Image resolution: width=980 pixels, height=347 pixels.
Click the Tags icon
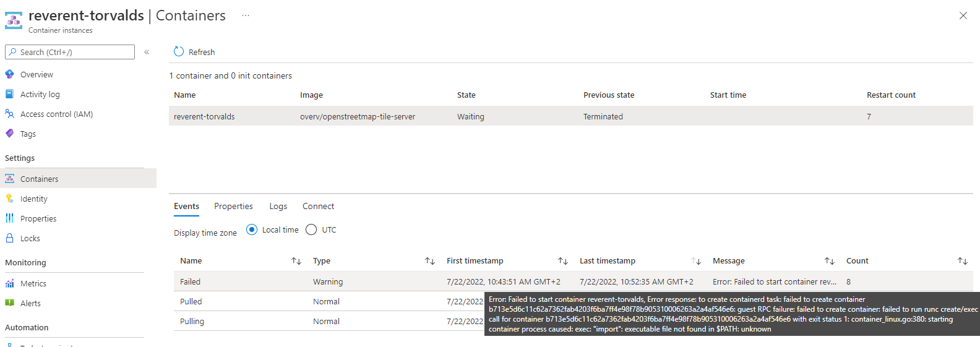click(x=9, y=134)
